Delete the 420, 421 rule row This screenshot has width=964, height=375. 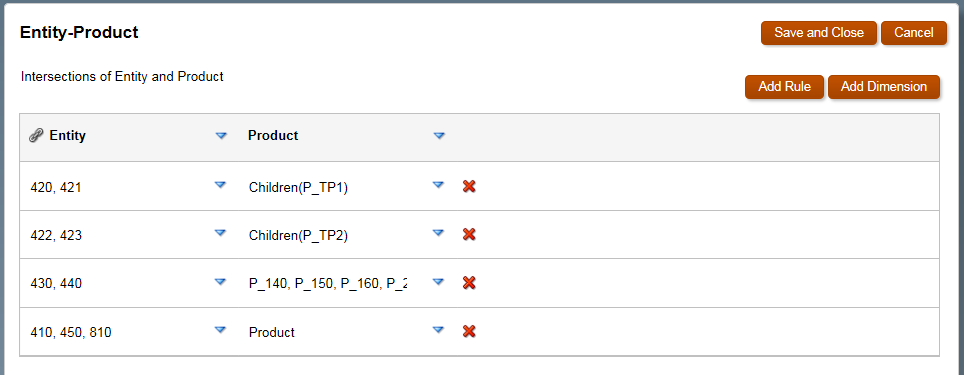[x=469, y=186]
